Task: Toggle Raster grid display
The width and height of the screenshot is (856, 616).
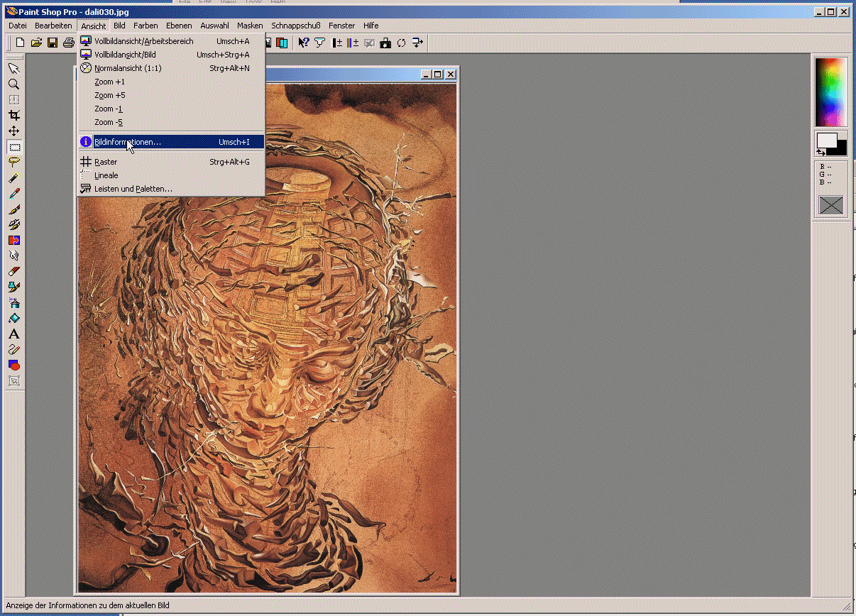Action: tap(171, 162)
